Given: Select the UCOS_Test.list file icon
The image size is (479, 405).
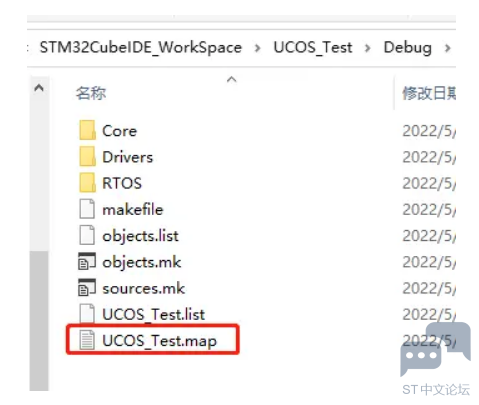Looking at the screenshot, I should pyautogui.click(x=87, y=313).
